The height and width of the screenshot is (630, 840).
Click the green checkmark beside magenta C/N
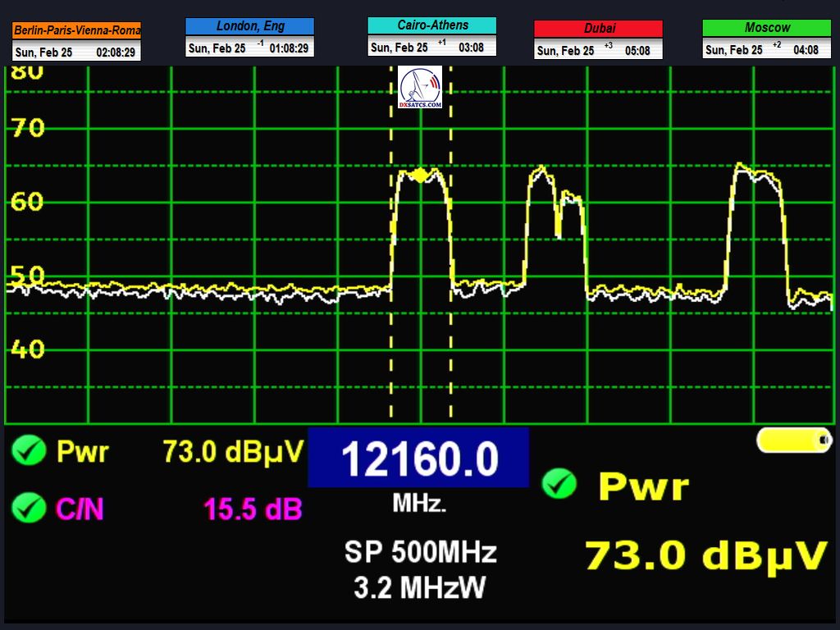tap(29, 509)
